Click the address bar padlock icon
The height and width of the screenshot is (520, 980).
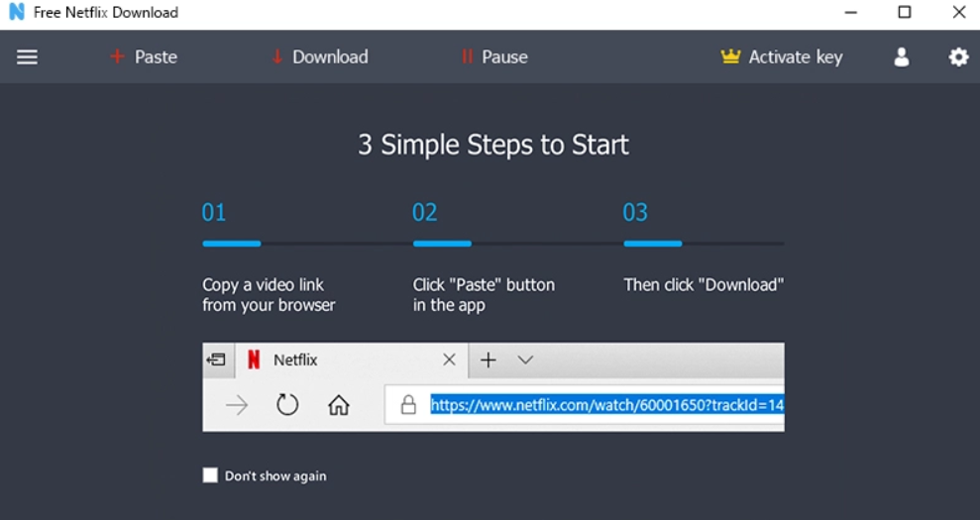(407, 404)
